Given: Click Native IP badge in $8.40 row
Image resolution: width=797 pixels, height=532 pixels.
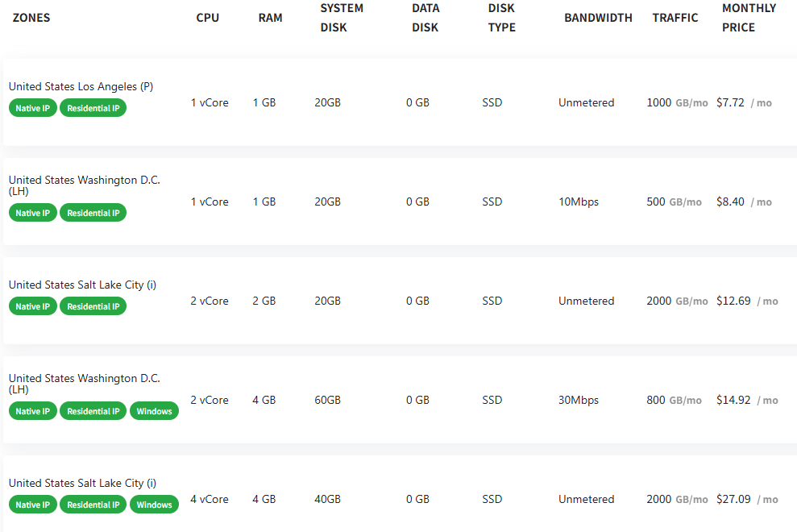Looking at the screenshot, I should coord(32,213).
